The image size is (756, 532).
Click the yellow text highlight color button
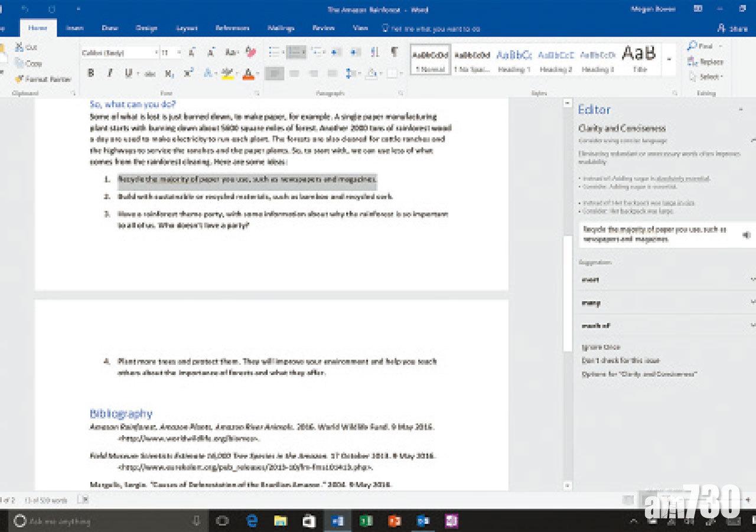point(228,74)
